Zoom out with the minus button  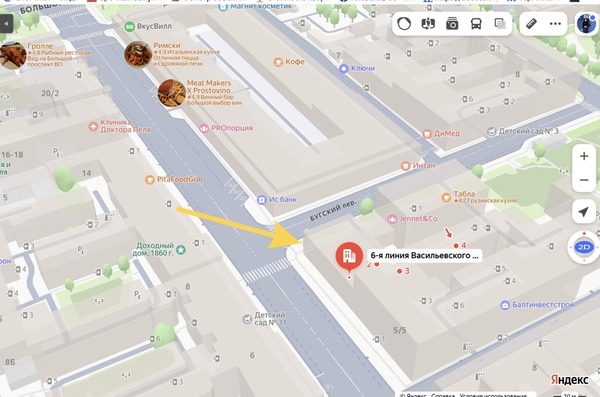tap(584, 180)
